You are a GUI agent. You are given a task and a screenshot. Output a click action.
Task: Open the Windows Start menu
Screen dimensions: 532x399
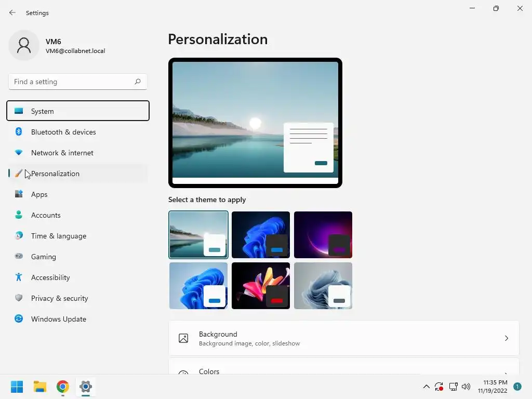pos(17,387)
